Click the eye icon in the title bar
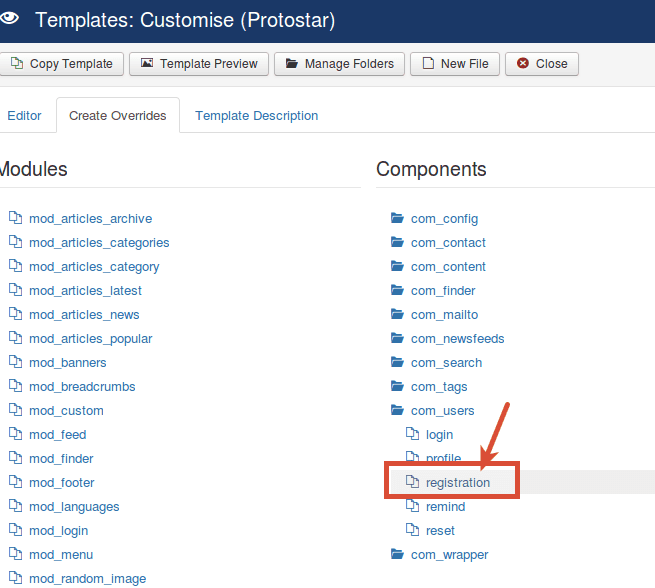Viewport: 655px width, 588px height. (x=9, y=18)
